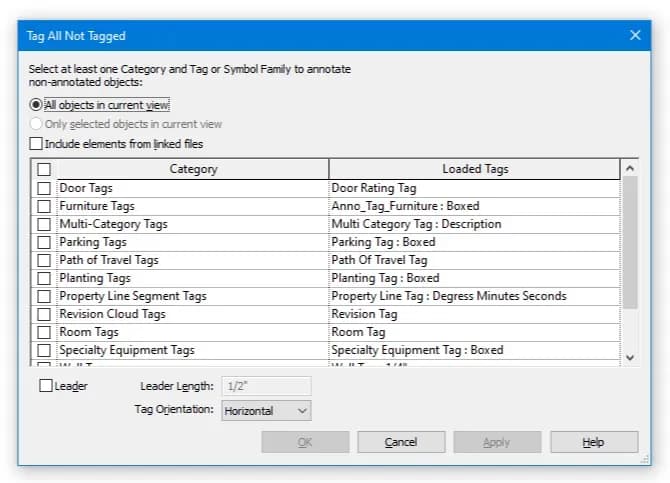Click the vertical scrollbar thumb in tag list
670x483 pixels.
click(630, 242)
